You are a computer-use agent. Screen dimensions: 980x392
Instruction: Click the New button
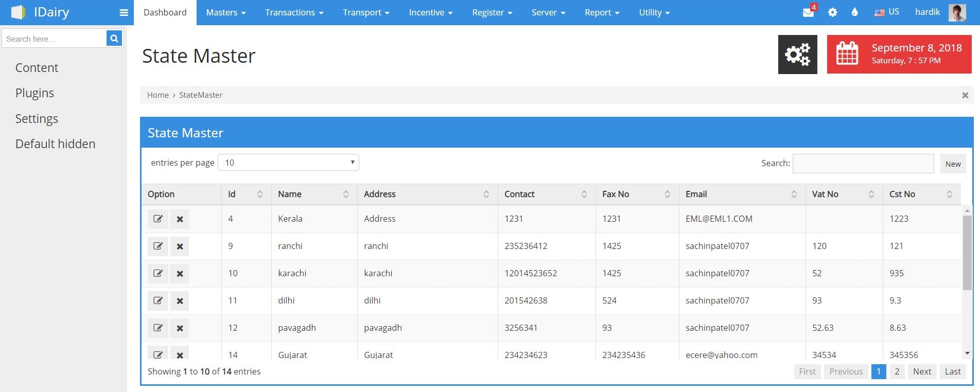[953, 164]
